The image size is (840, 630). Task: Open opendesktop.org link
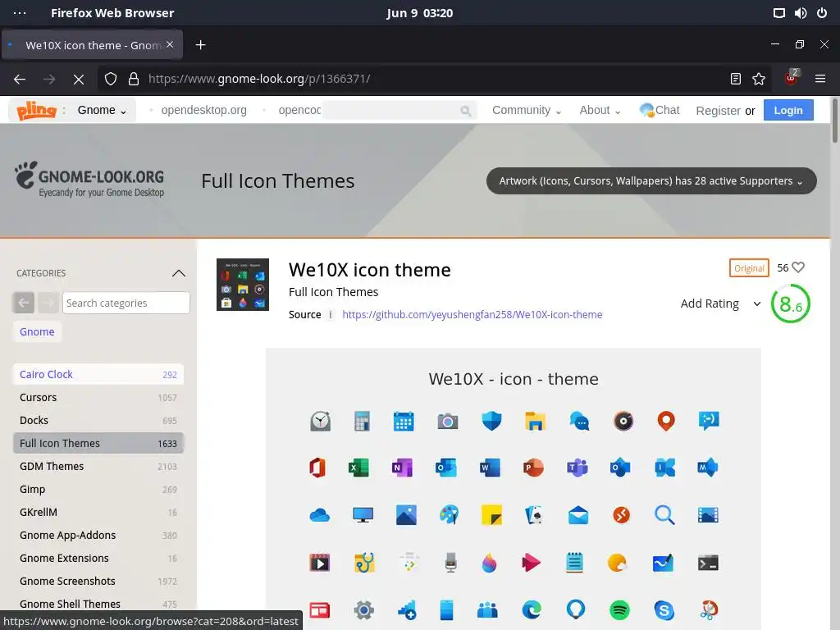pos(203,111)
